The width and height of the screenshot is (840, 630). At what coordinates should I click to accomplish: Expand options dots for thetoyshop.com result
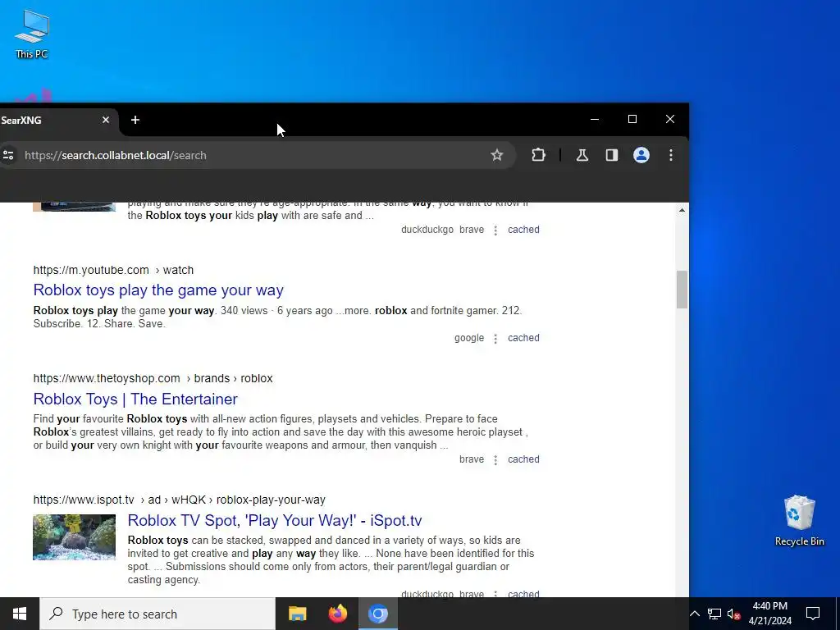click(x=495, y=459)
